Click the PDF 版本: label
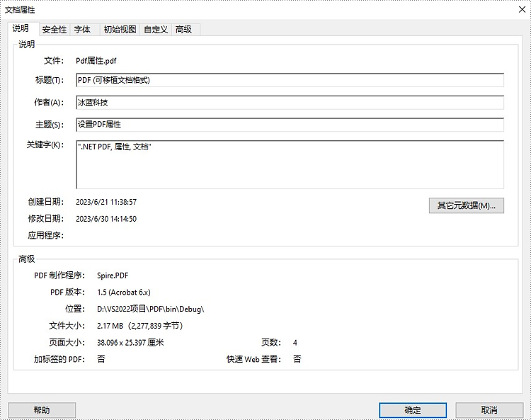 click(68, 293)
